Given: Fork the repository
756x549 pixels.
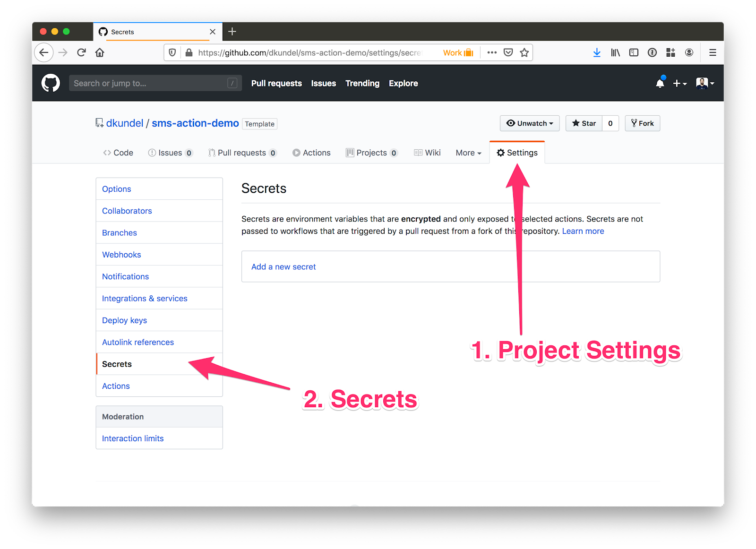Looking at the screenshot, I should [x=642, y=123].
